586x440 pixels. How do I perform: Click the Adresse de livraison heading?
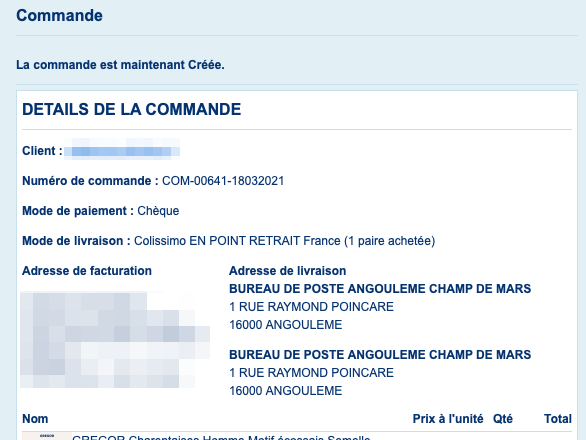(287, 271)
